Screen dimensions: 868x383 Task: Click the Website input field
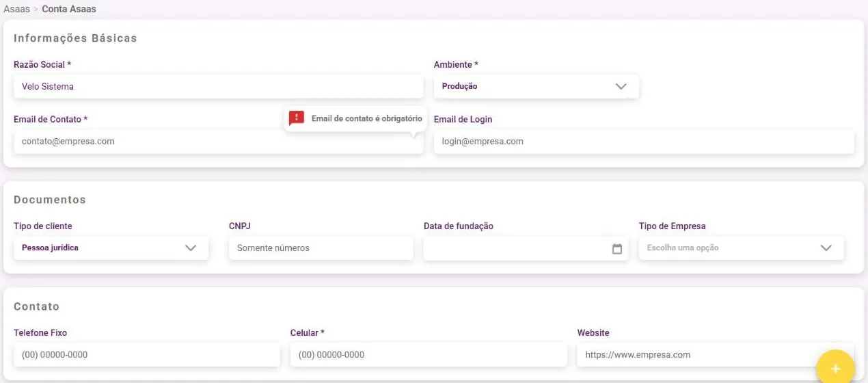coord(716,355)
